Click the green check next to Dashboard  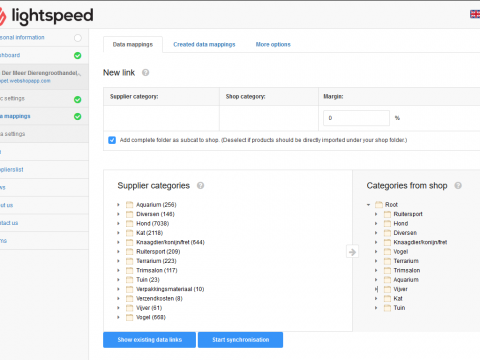tap(78, 55)
